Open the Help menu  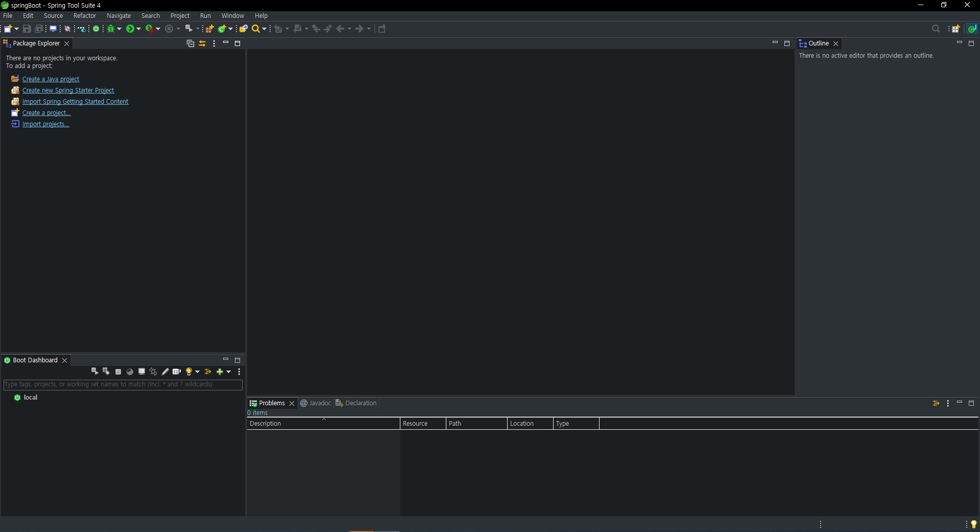pos(261,16)
